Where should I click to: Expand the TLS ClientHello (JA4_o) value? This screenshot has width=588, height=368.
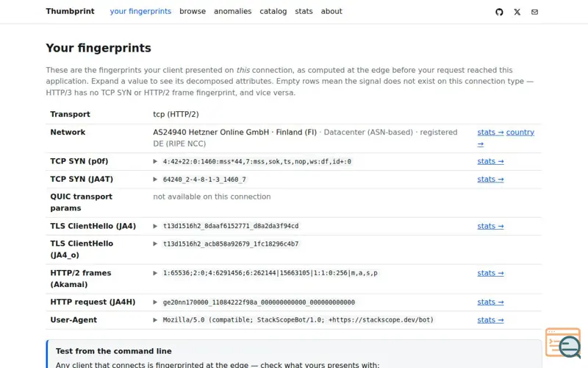pos(155,244)
